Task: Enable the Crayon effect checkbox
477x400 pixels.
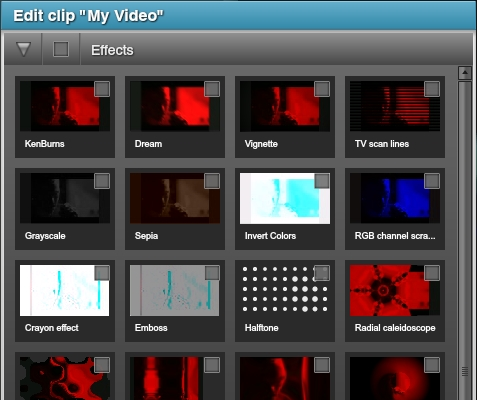Action: click(x=102, y=273)
